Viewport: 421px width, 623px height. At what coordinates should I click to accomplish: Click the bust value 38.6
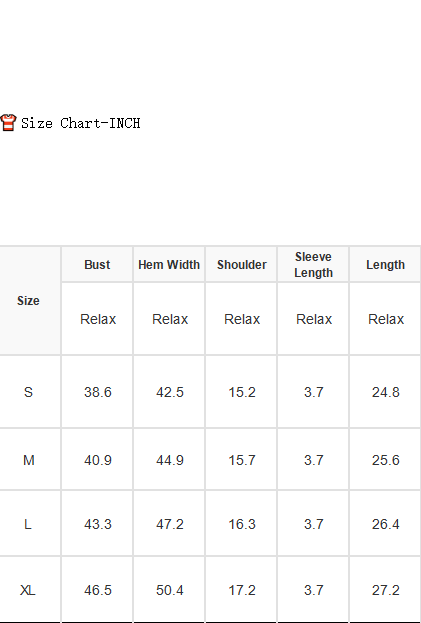coord(98,392)
